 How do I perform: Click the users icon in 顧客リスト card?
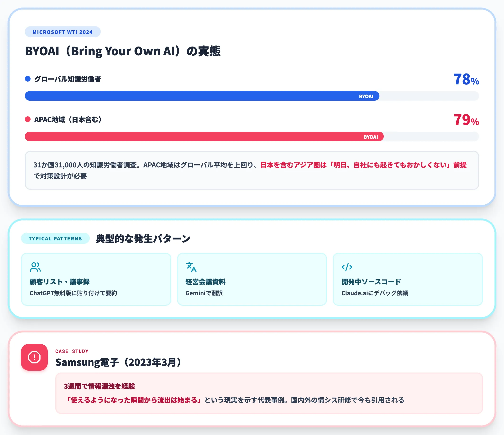click(35, 267)
